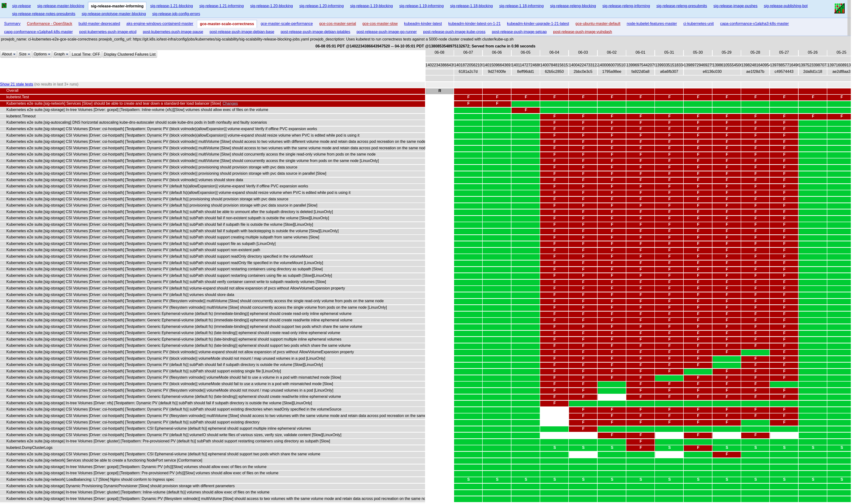Screen dimensions: 853x504
Task: Open the Size dropdown
Action: [x=24, y=54]
